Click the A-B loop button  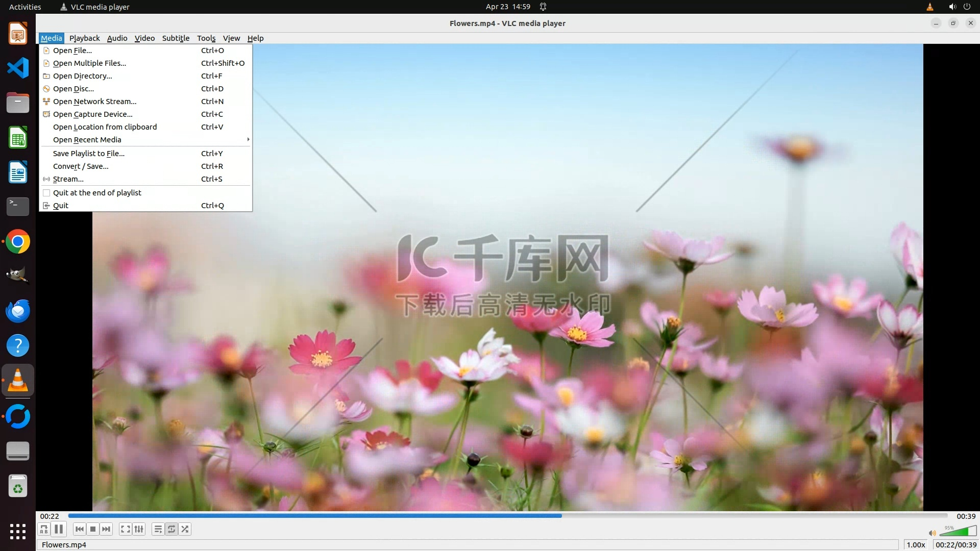(44, 530)
